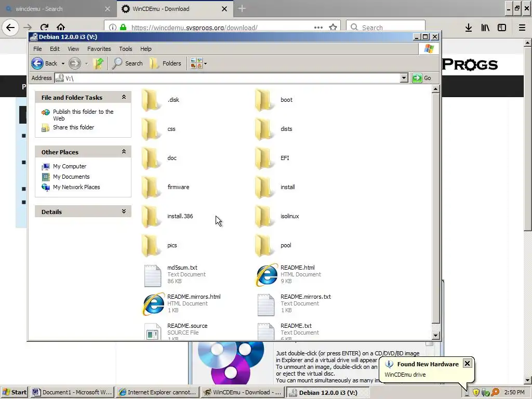Click the Explorer Back button
The height and width of the screenshot is (399, 532).
(45, 63)
